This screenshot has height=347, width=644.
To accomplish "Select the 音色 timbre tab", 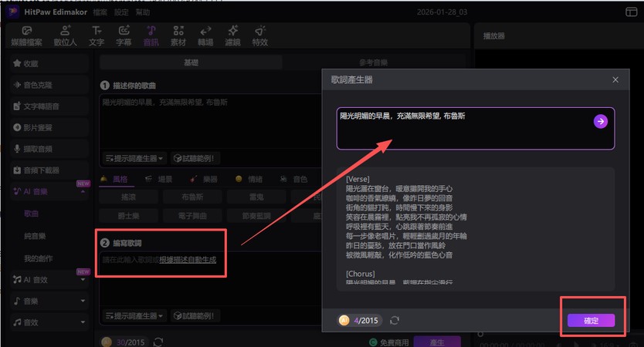I will tap(293, 179).
